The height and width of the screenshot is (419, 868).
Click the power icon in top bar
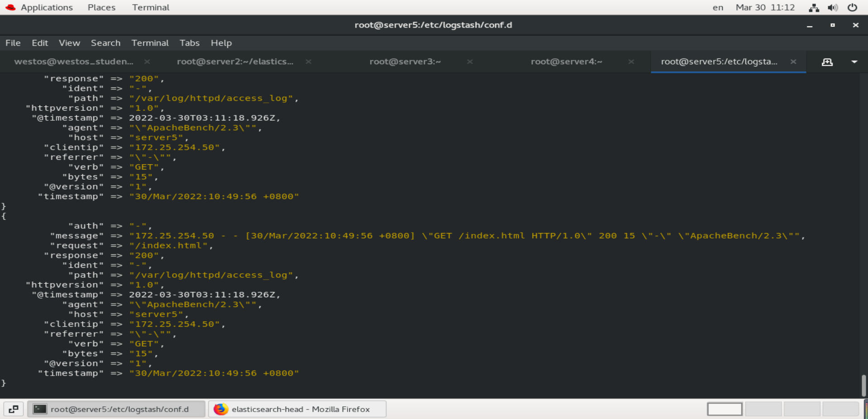[x=852, y=7]
